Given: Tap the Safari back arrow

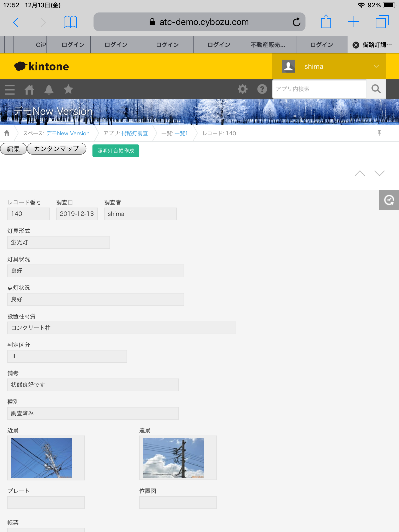Looking at the screenshot, I should pos(16,22).
